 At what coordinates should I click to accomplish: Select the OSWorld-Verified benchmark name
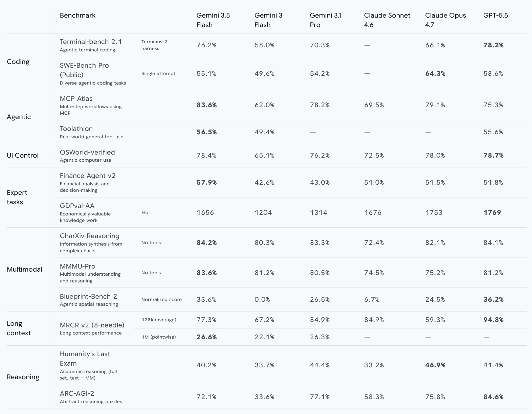click(x=87, y=152)
